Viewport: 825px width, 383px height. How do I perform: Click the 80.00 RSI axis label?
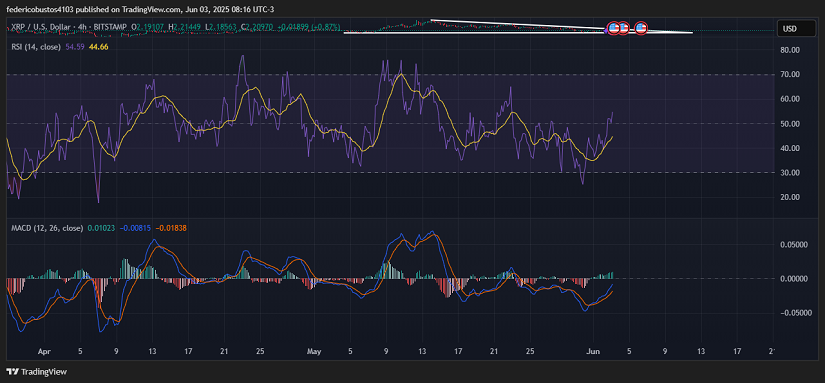click(x=791, y=51)
